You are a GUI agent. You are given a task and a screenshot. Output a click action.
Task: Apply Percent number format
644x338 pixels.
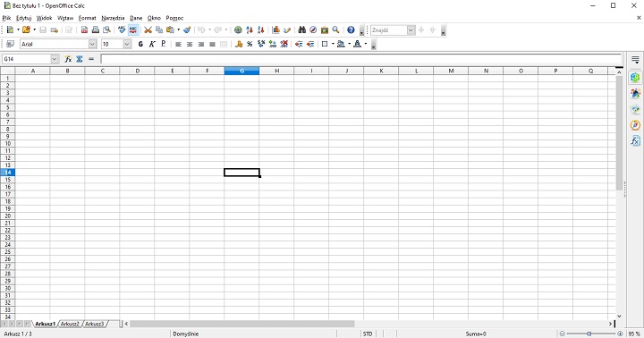coord(250,44)
